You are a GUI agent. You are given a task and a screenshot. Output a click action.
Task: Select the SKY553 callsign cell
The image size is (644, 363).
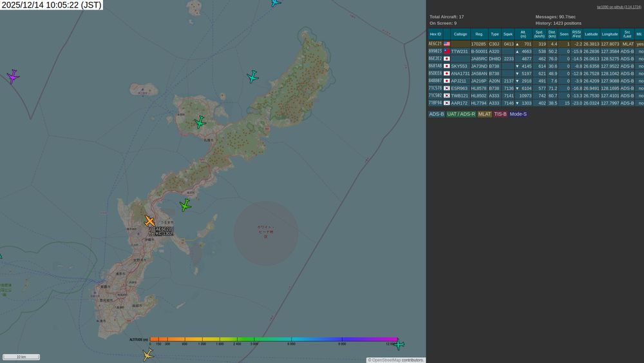459,66
